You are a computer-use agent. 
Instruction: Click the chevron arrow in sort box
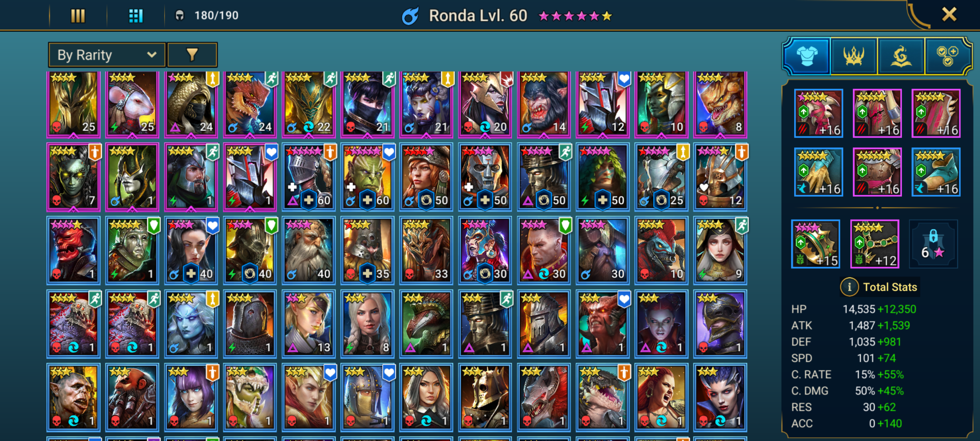pos(152,54)
